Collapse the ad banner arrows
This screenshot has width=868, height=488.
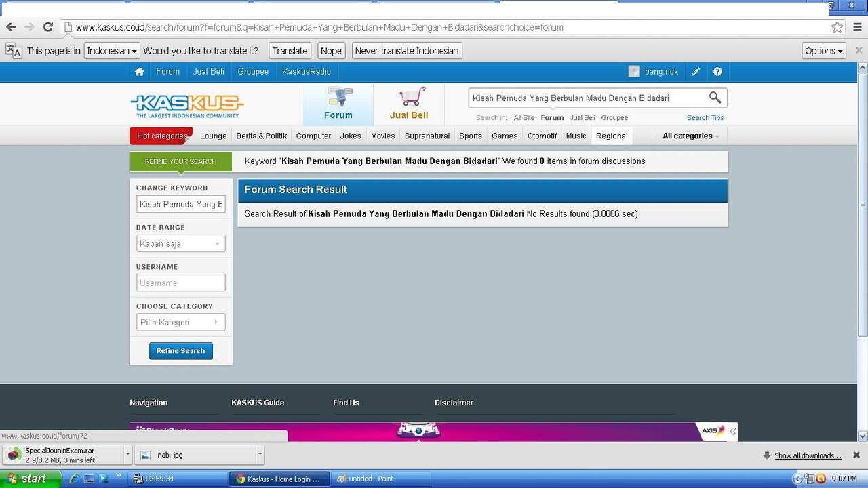[733, 431]
